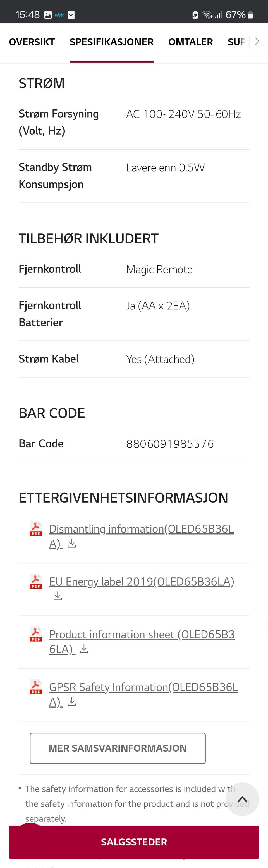This screenshot has width=268, height=868.
Task: Click PDF icon beside GPSR Safety Information
Action: pyautogui.click(x=36, y=687)
